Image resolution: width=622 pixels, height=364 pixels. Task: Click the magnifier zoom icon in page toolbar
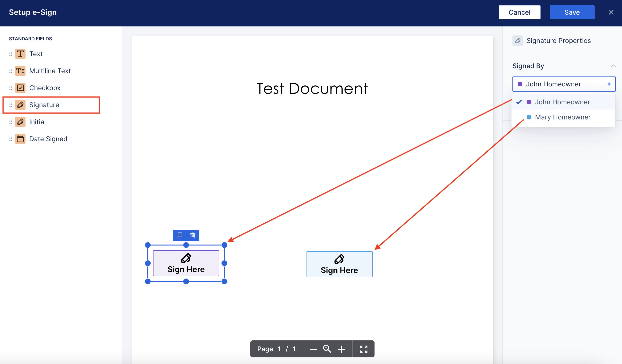tap(327, 349)
